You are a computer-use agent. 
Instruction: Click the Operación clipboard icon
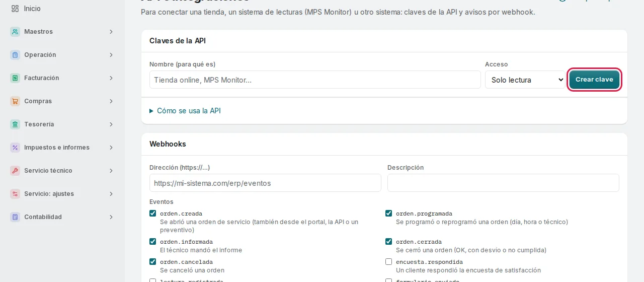point(15,55)
